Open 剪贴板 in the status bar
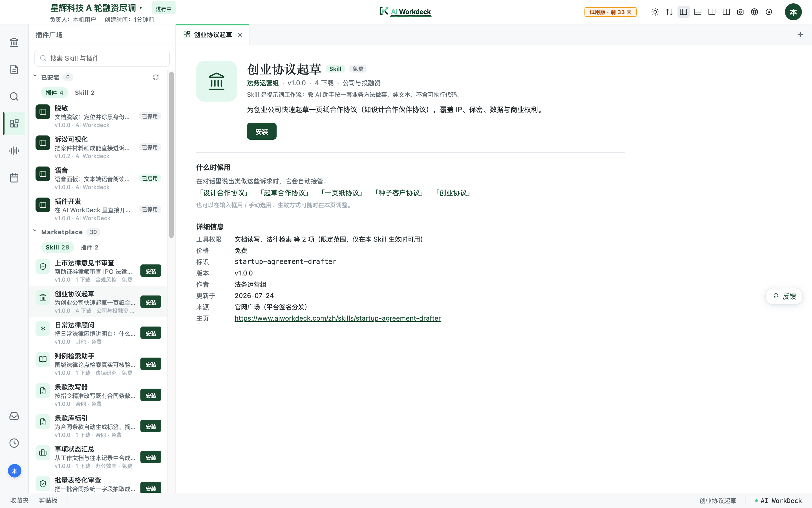This screenshot has width=812, height=508. pyautogui.click(x=48, y=500)
